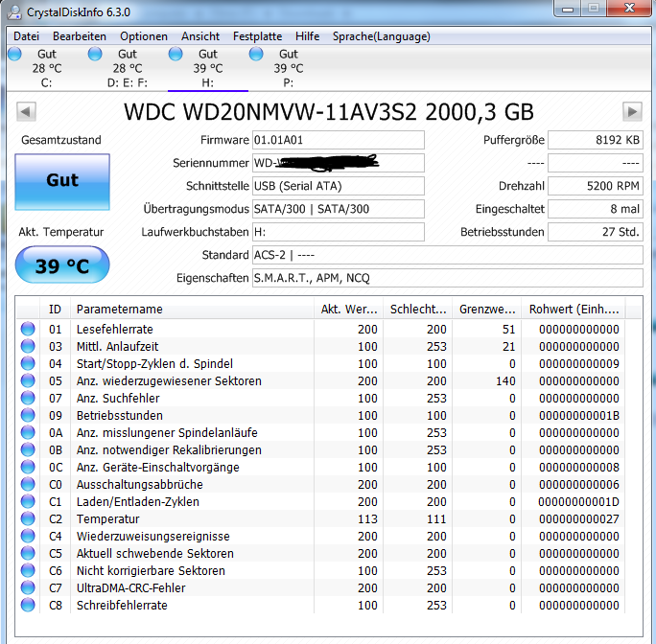Open the Ansicht menu
Image resolution: width=656 pixels, height=644 pixels.
click(200, 36)
